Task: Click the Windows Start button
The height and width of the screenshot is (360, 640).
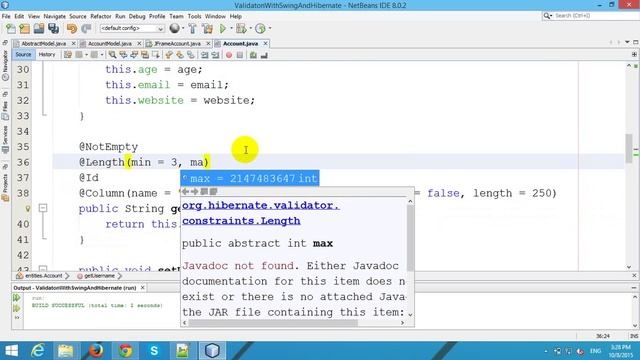Action: (x=11, y=351)
